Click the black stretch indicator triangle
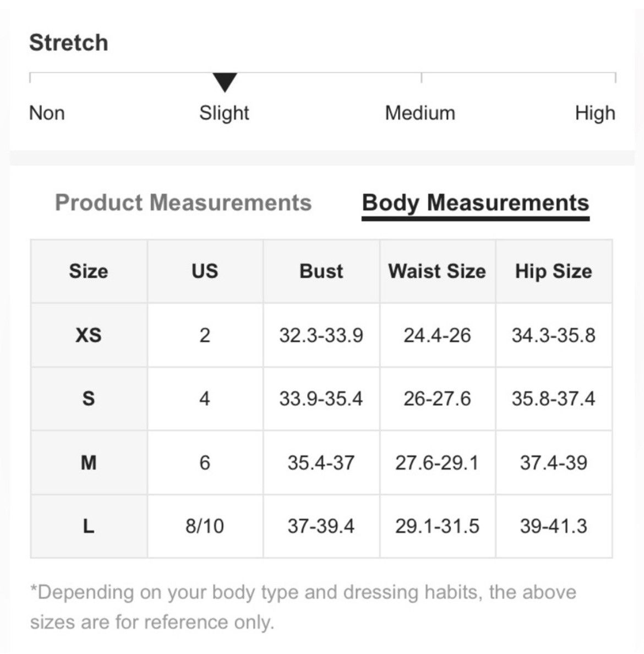The height and width of the screenshot is (654, 644). (225, 82)
